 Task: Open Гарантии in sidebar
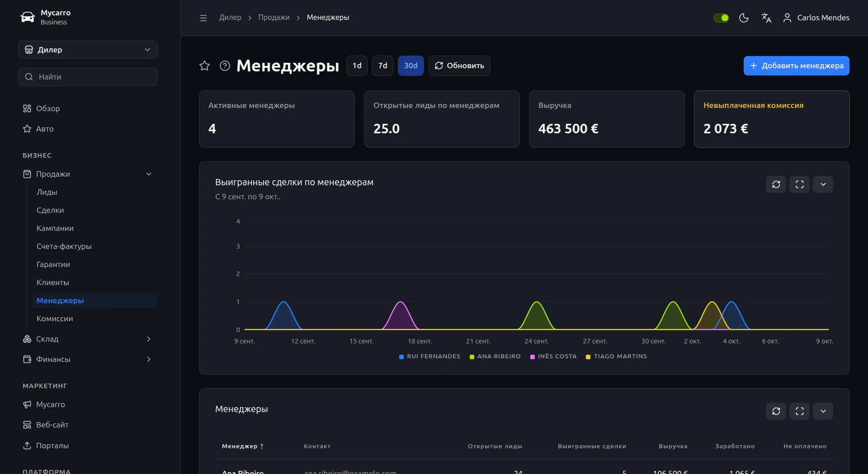pyautogui.click(x=53, y=264)
